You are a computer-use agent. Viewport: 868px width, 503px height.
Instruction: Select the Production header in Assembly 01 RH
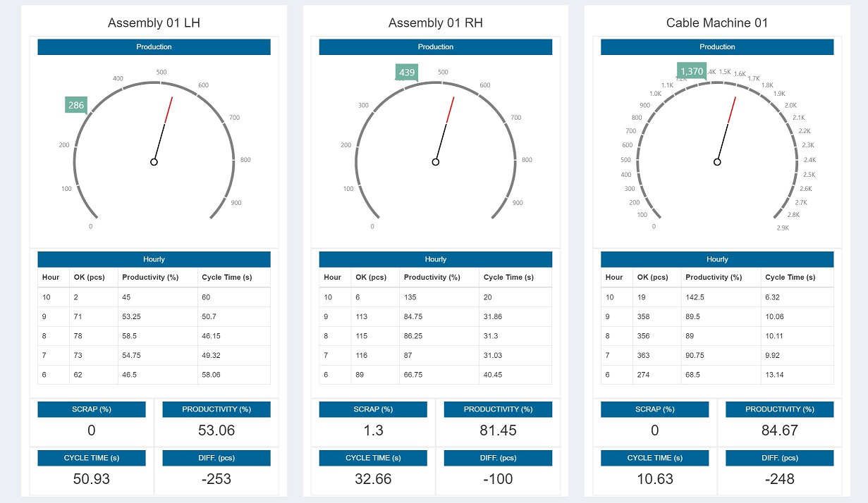tap(436, 47)
